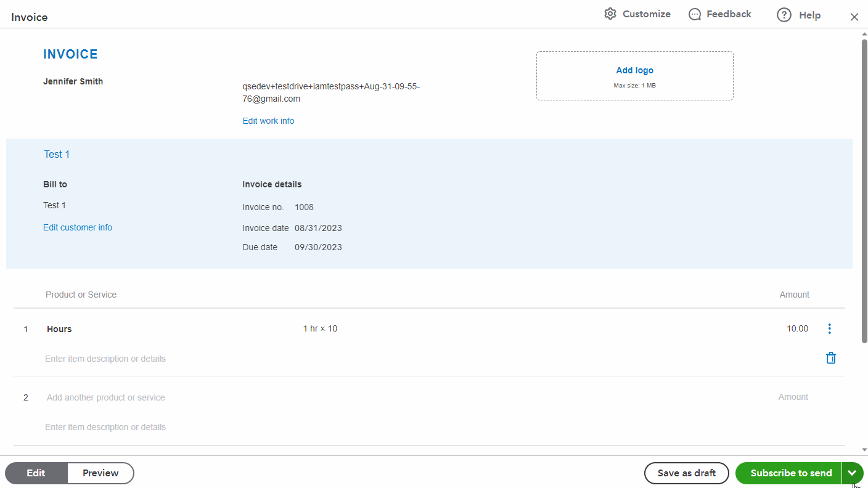Image resolution: width=868 pixels, height=488 pixels.
Task: Select the Edit mode toggle
Action: tap(36, 473)
